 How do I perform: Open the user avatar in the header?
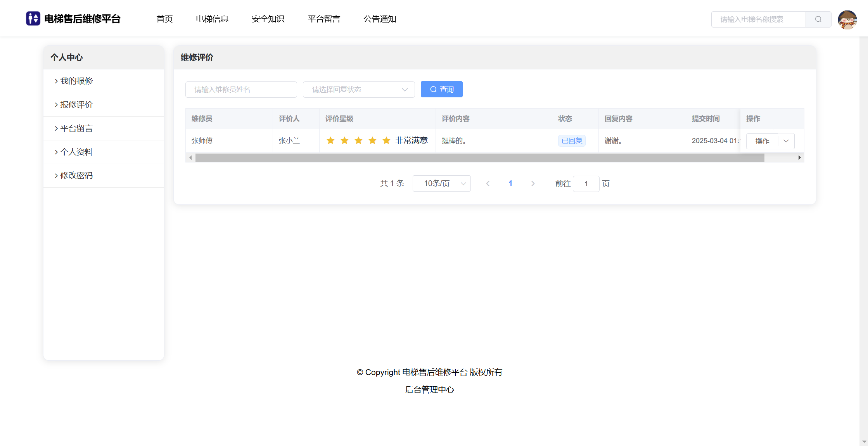pyautogui.click(x=847, y=19)
